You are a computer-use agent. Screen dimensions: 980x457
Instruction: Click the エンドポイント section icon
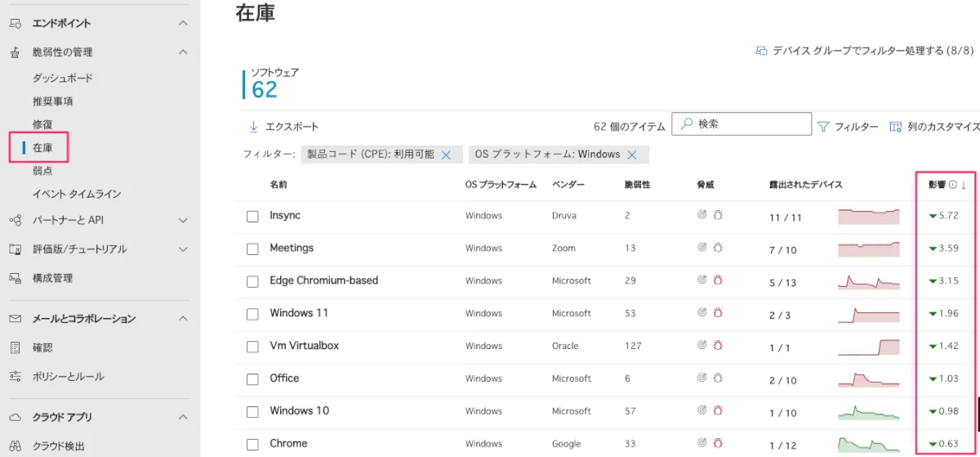15,24
